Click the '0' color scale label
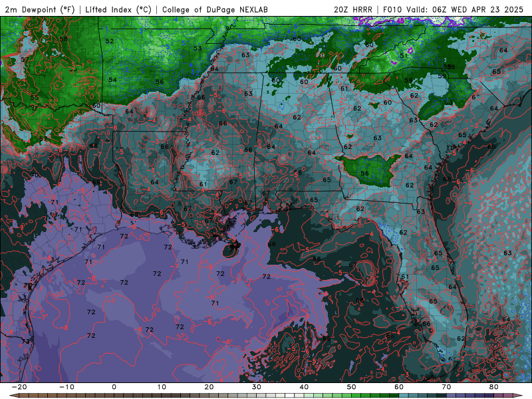The image size is (532, 399). [114, 387]
